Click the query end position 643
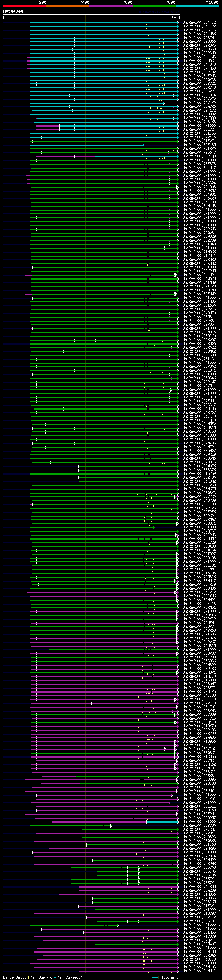Image resolution: width=222 pixels, height=980 pixels. click(x=175, y=17)
